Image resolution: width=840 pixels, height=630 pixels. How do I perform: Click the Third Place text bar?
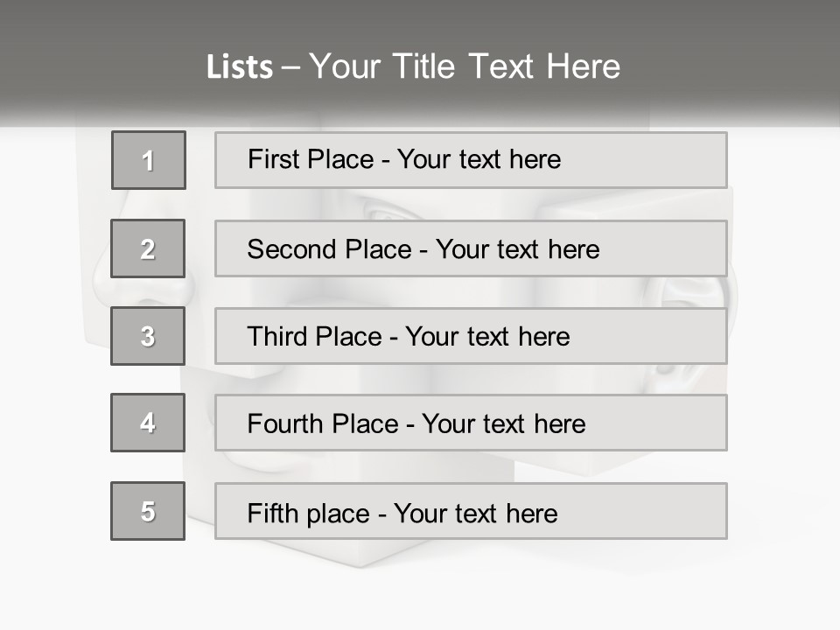(x=471, y=336)
